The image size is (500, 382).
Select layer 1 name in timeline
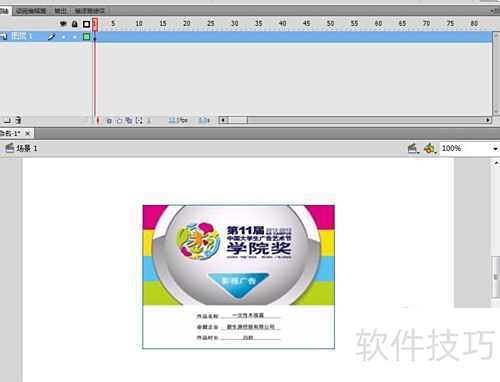pos(22,36)
